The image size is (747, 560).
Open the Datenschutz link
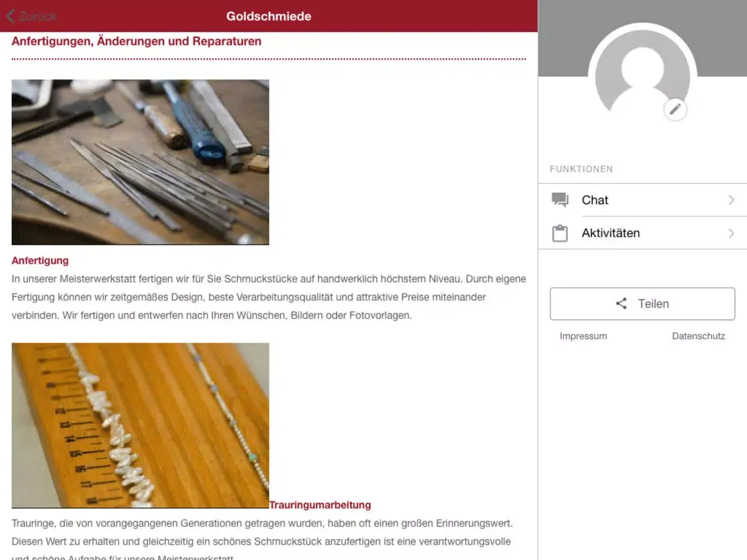coord(698,336)
